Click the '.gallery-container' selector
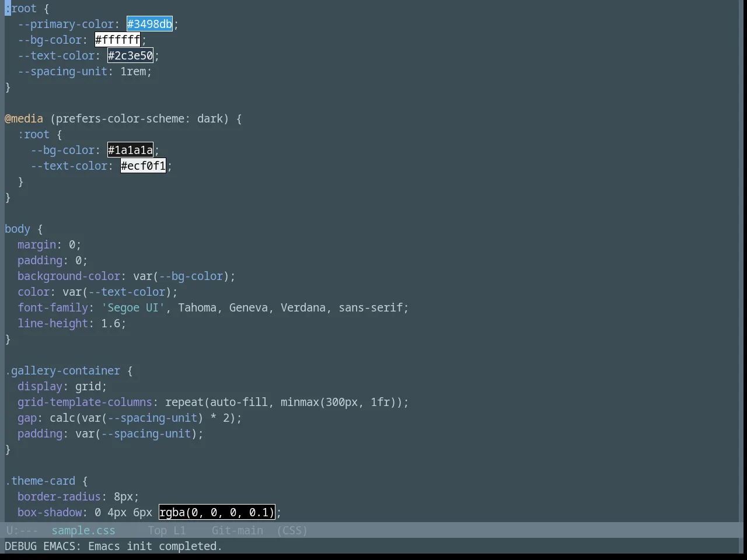747x560 pixels. pos(62,370)
